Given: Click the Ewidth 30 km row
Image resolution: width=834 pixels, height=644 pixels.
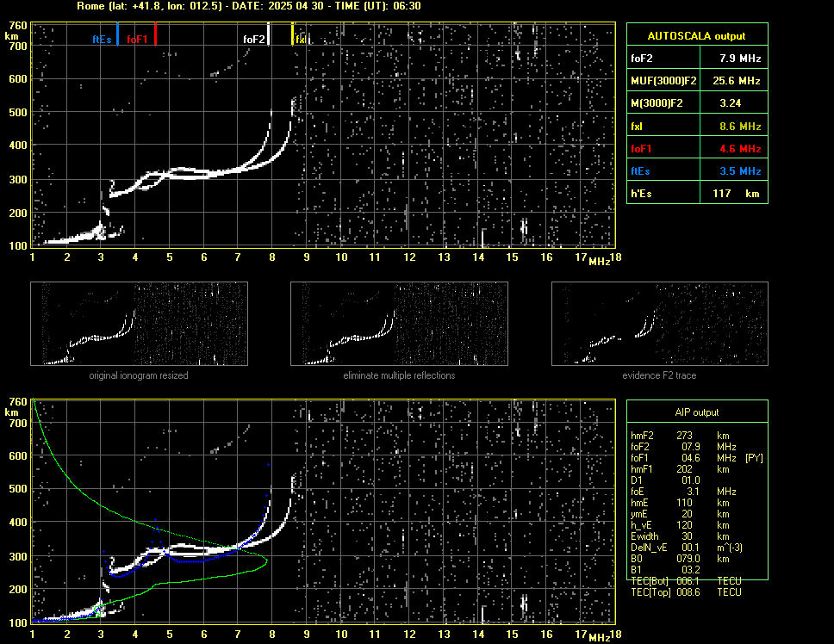Looking at the screenshot, I should (680, 536).
